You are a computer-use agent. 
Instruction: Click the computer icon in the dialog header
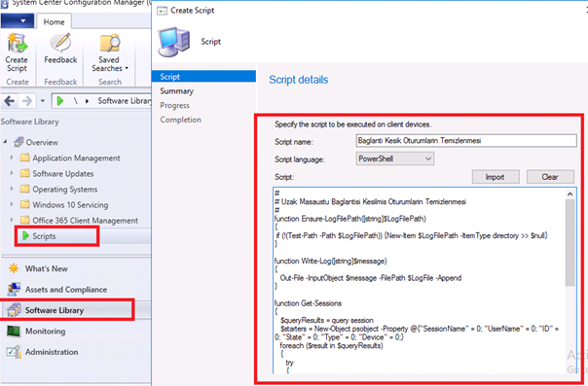point(174,42)
